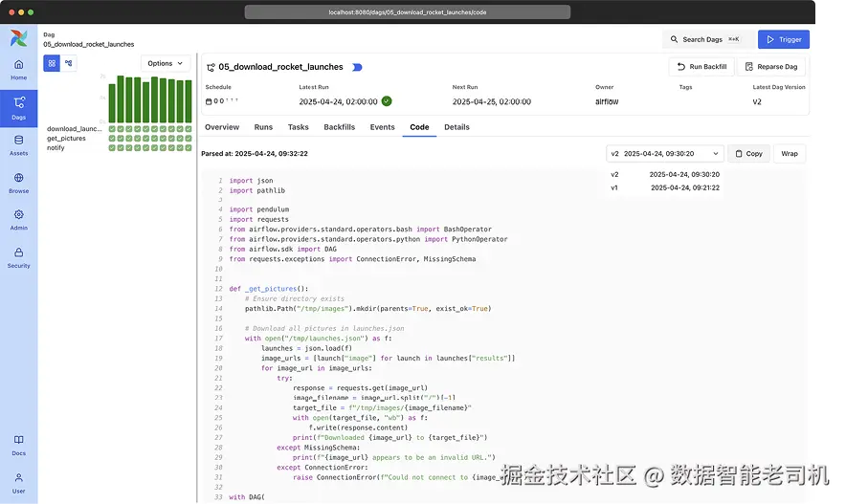
Task: Open the Dags section in the sidebar
Action: 18,108
